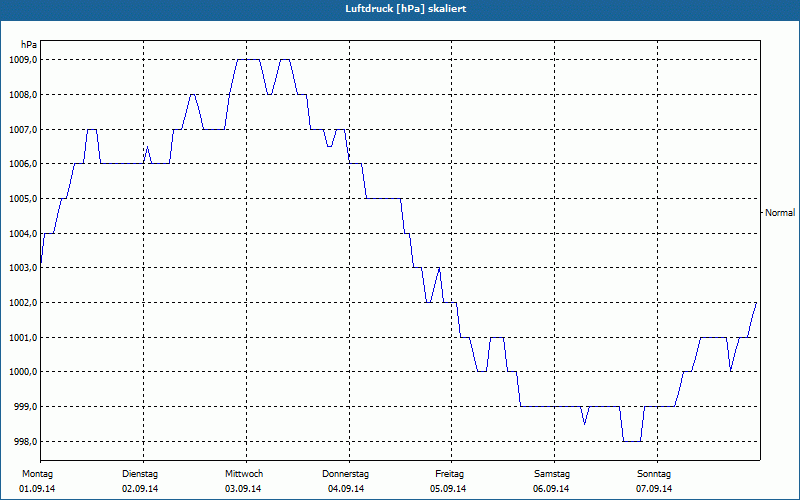The height and width of the screenshot is (500, 800).
Task: Click the 1000,0 y-axis value
Action: point(23,372)
